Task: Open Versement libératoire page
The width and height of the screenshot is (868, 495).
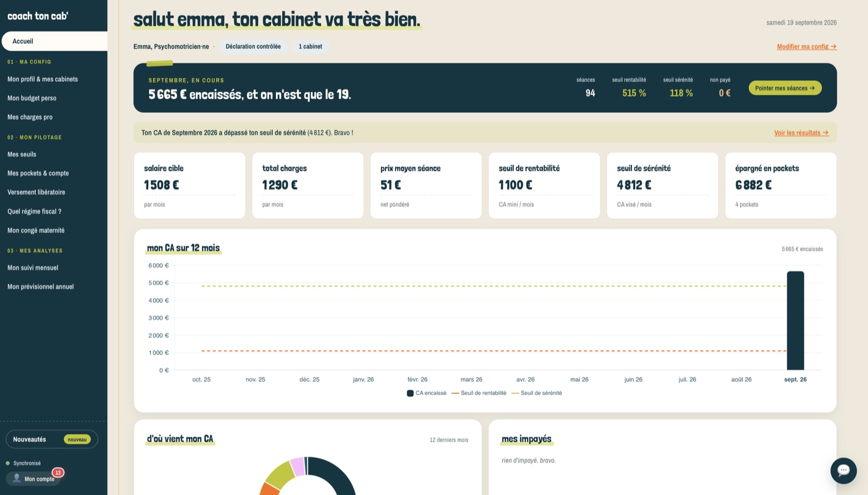Action: click(x=36, y=192)
